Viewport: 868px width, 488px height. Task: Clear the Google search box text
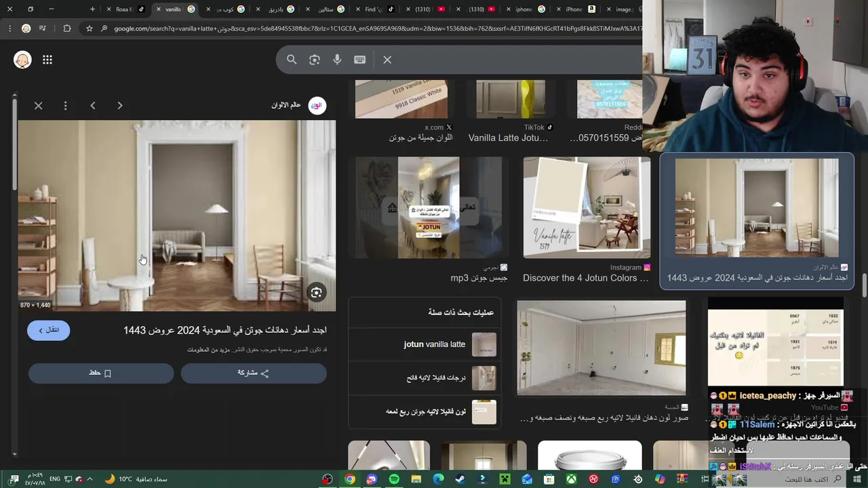tap(387, 60)
